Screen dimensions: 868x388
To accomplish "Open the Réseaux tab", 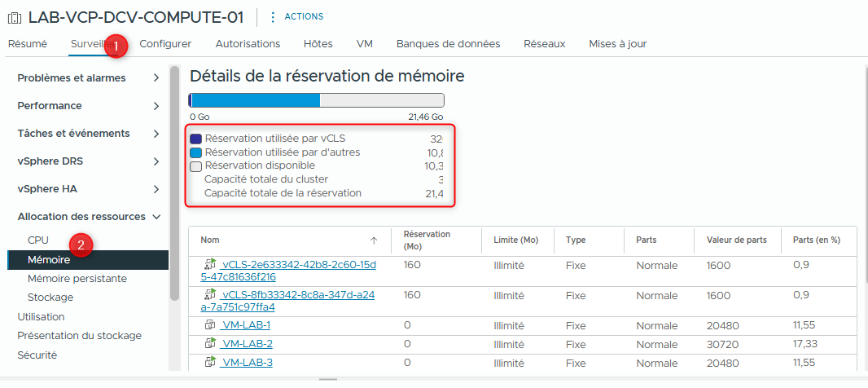I will click(x=544, y=44).
